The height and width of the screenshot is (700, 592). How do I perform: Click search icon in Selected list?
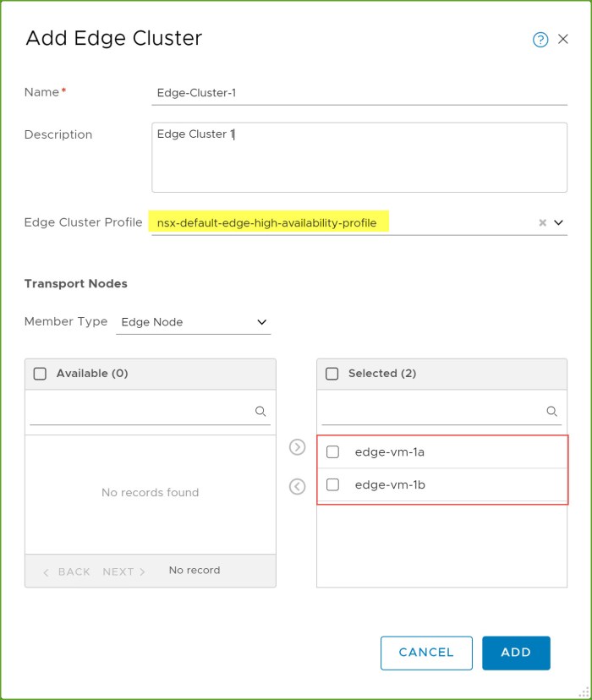pos(552,412)
